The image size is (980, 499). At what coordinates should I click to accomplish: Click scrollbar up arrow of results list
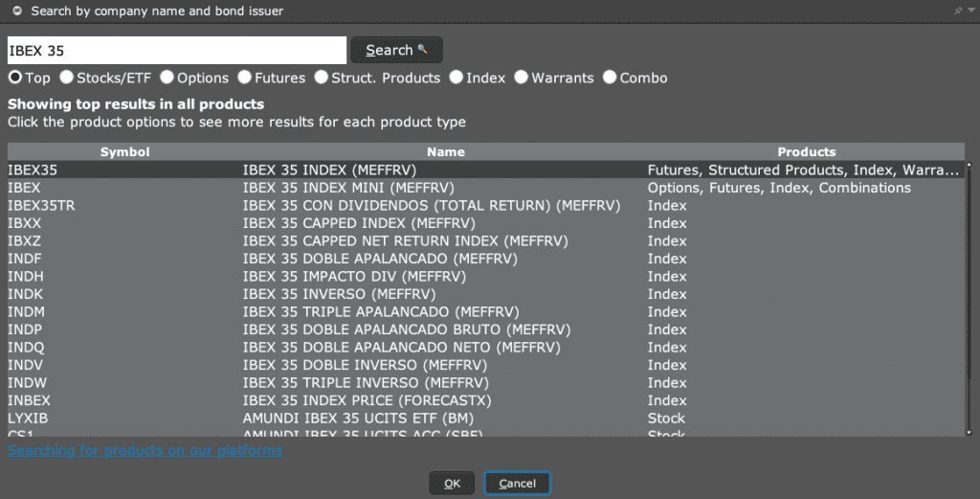coord(969,165)
